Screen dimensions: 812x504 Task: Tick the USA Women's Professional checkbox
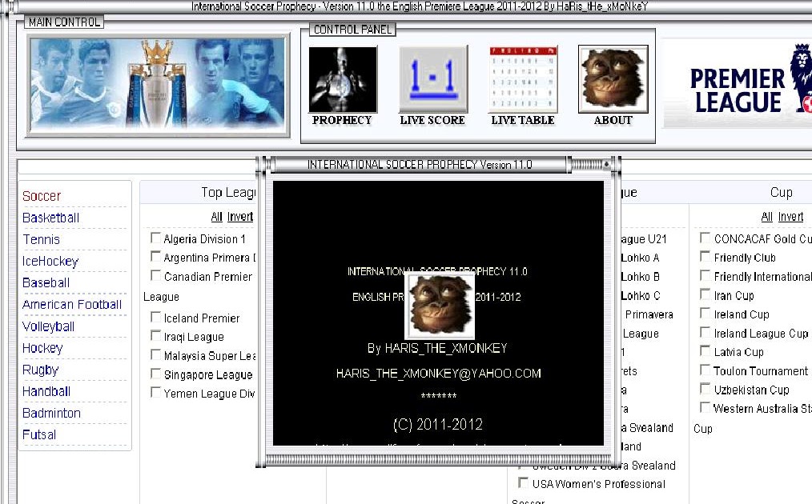[523, 482]
